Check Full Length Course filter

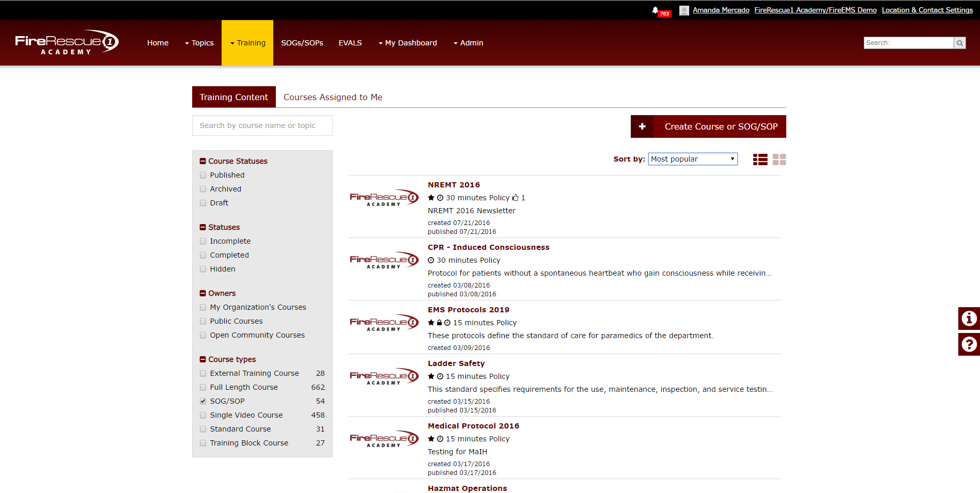[203, 388]
